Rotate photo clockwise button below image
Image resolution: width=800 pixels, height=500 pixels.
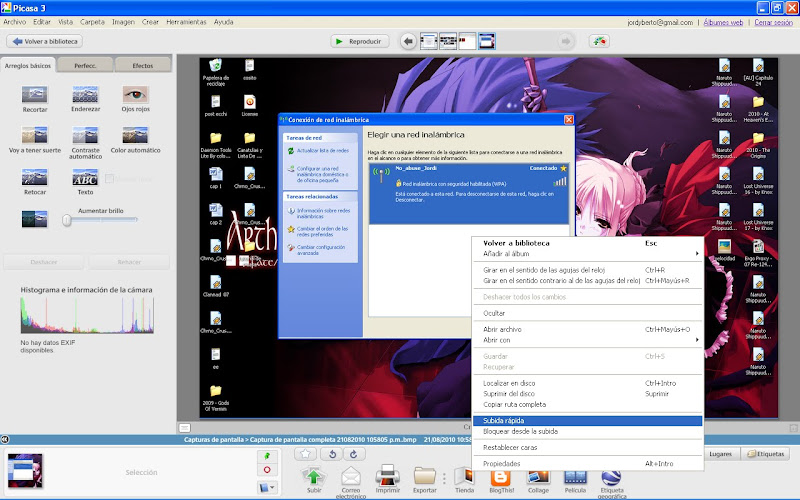coord(354,454)
